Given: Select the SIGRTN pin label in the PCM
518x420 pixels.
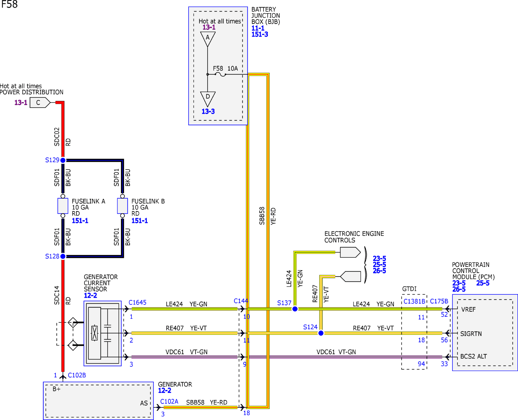Looking at the screenshot, I should pos(471,334).
